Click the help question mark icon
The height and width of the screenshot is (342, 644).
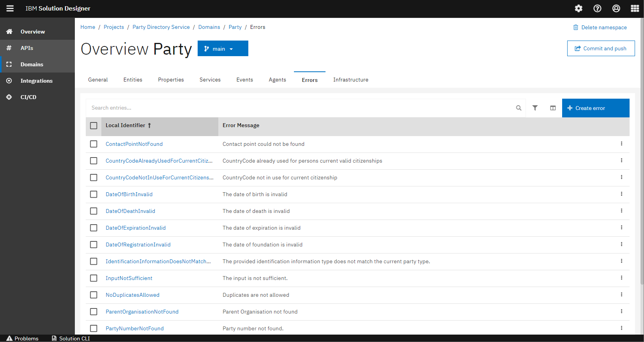pos(597,9)
